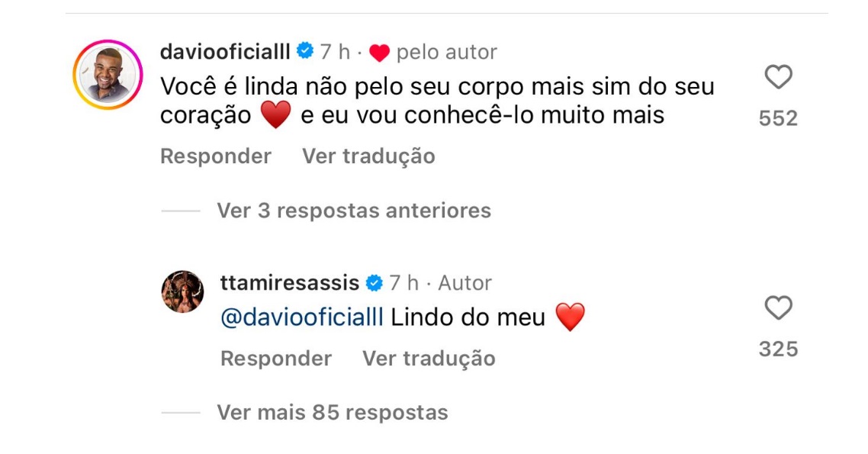Viewport: 868px width, 454px height.
Task: Click '7 h' timestamp on davioficialll comment
Action: pos(335,52)
